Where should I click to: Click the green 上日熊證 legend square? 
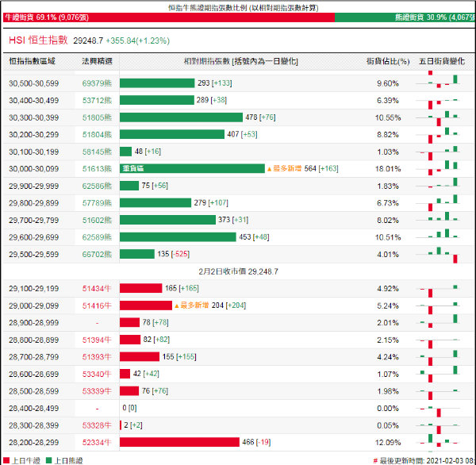[48, 460]
